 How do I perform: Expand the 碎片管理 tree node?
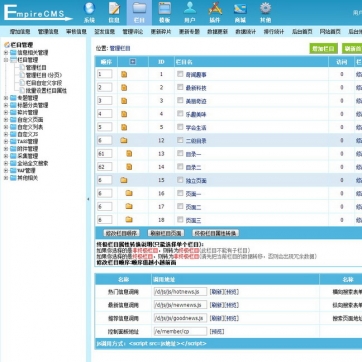pyautogui.click(x=6, y=112)
